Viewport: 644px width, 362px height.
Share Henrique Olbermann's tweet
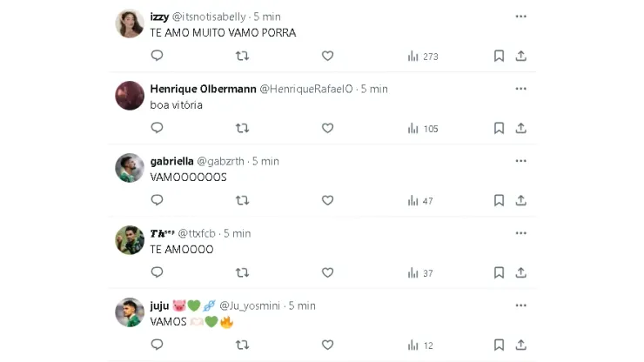[x=520, y=128]
